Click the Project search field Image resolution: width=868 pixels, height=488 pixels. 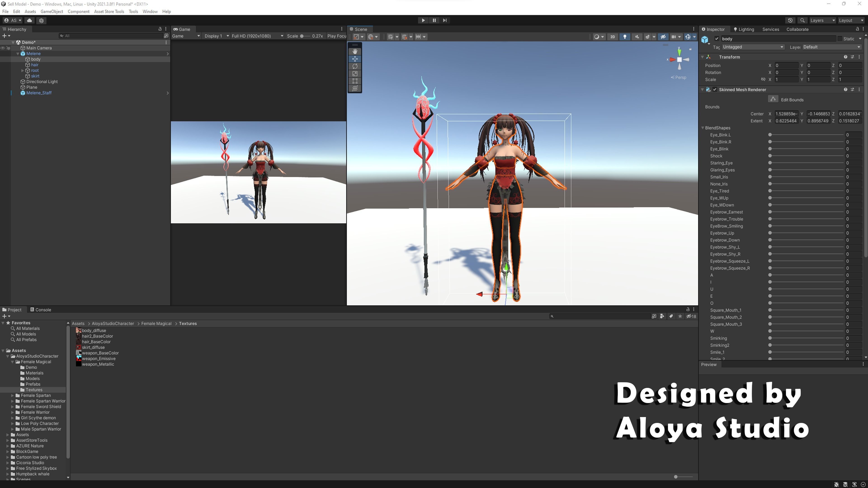[x=600, y=316]
